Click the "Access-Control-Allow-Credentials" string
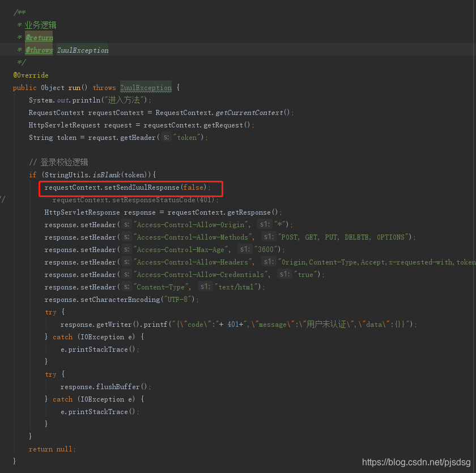The image size is (476, 473). 201,275
